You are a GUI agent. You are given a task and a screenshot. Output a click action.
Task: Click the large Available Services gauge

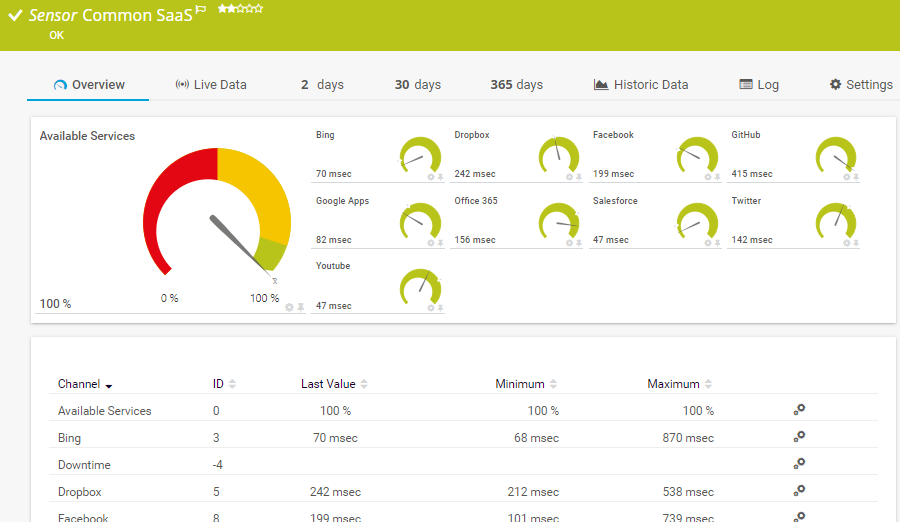click(x=217, y=212)
